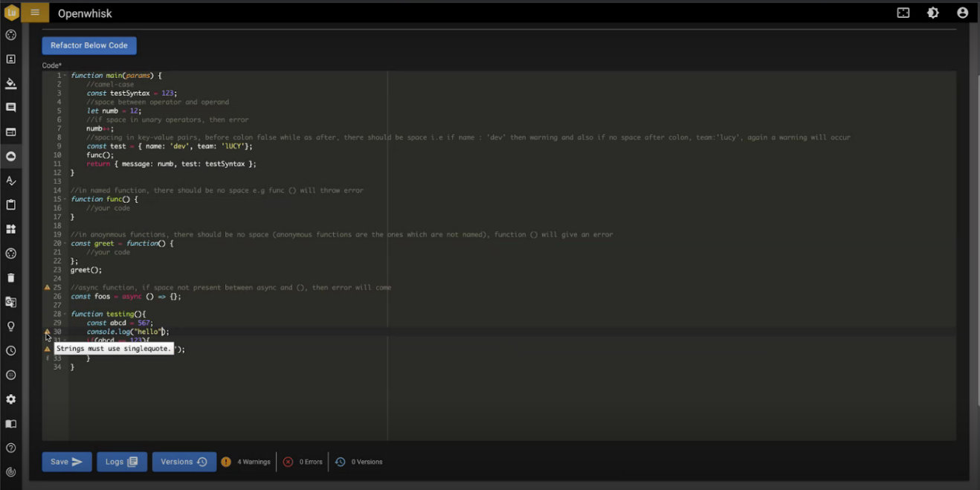Click the 0 Errors status text
Viewport: 980px width, 490px height.
point(311,462)
